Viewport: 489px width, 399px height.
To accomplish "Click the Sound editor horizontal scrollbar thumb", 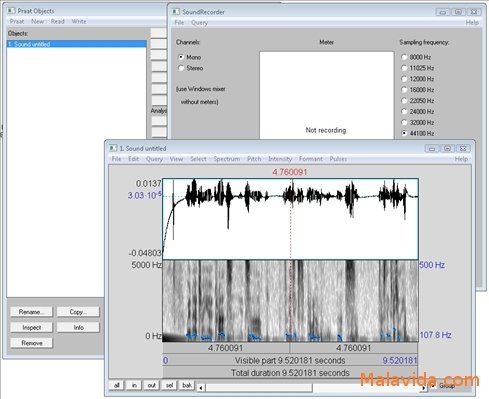I will coord(259,388).
